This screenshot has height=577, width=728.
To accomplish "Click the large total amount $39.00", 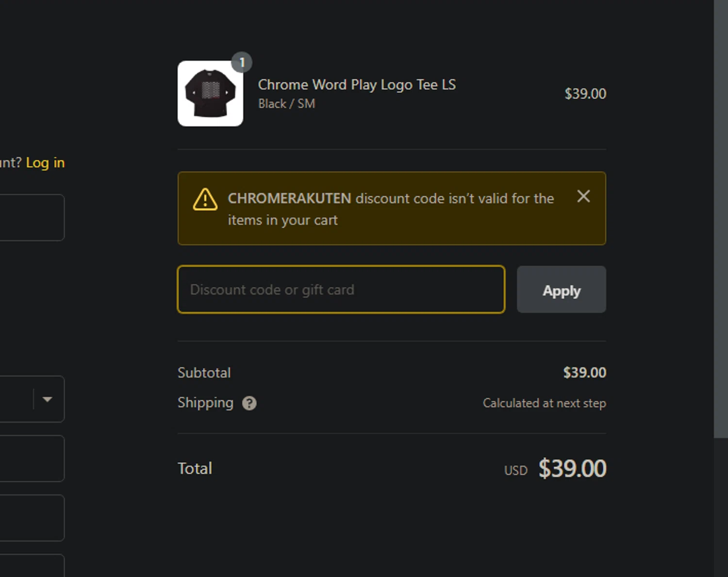I will point(572,469).
